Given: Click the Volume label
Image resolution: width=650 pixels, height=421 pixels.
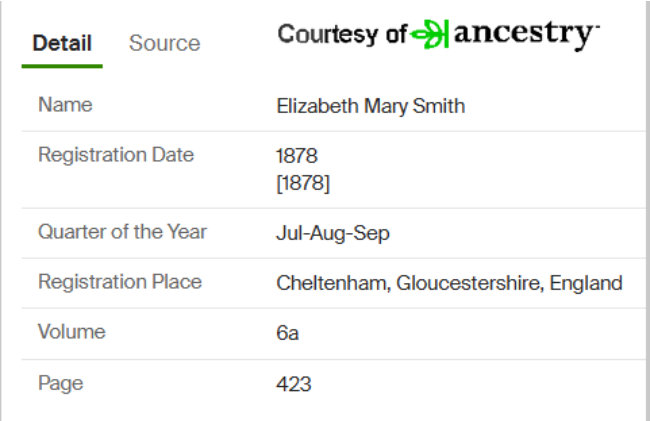Looking at the screenshot, I should (72, 332).
